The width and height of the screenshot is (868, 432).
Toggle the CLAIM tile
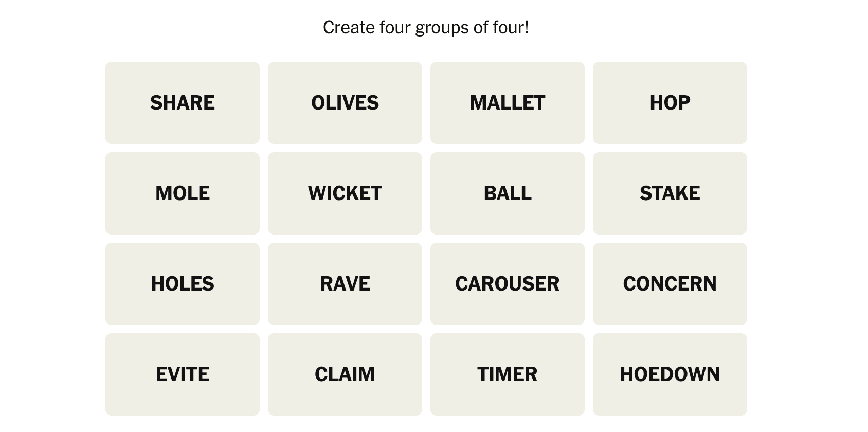[345, 374]
